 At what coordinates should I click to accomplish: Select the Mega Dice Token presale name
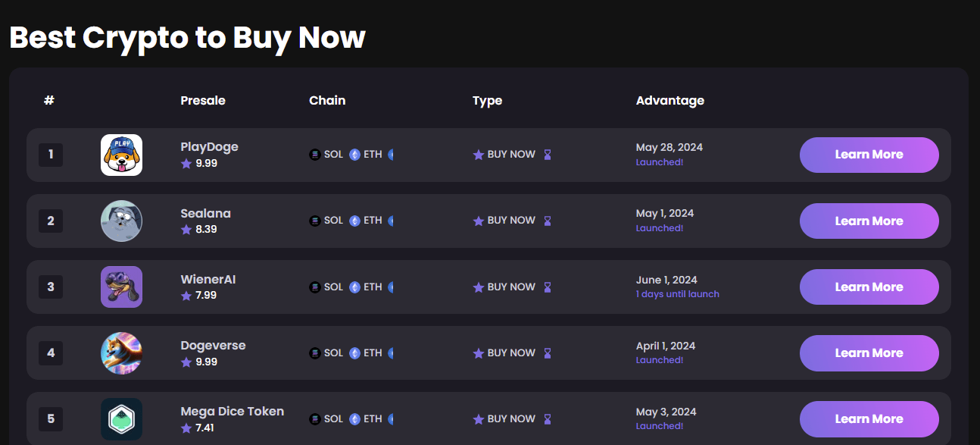click(x=233, y=412)
